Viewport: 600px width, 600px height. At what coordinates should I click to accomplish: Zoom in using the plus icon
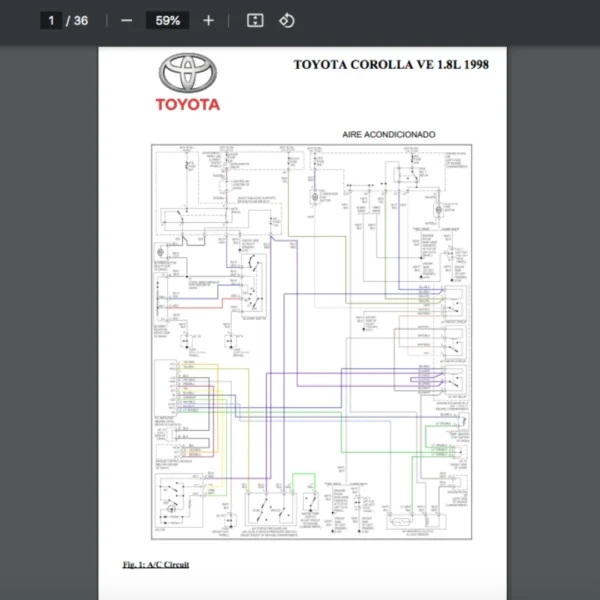tap(208, 21)
